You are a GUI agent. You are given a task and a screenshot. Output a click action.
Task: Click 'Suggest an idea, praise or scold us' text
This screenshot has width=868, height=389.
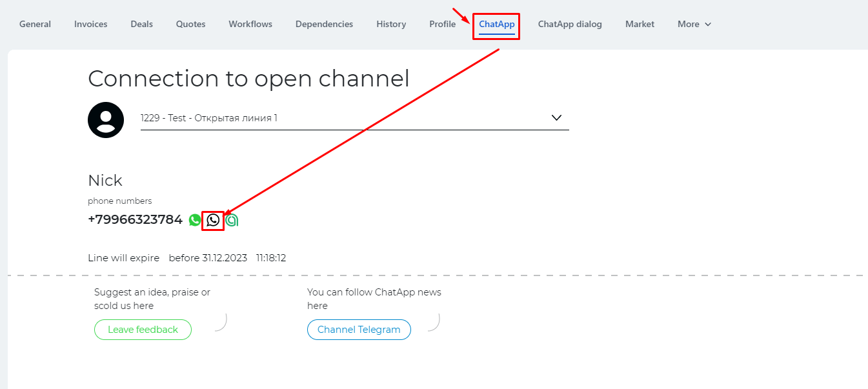coord(152,299)
